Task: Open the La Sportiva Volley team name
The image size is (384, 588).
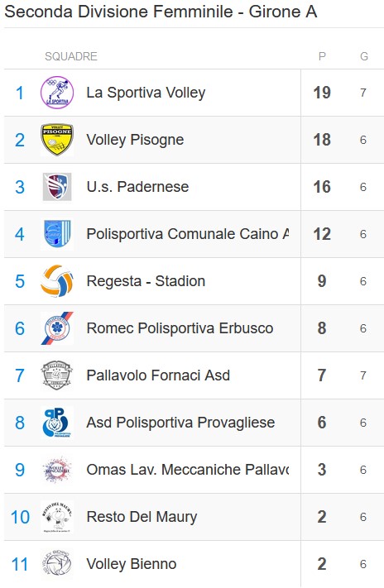Action: pyautogui.click(x=146, y=93)
